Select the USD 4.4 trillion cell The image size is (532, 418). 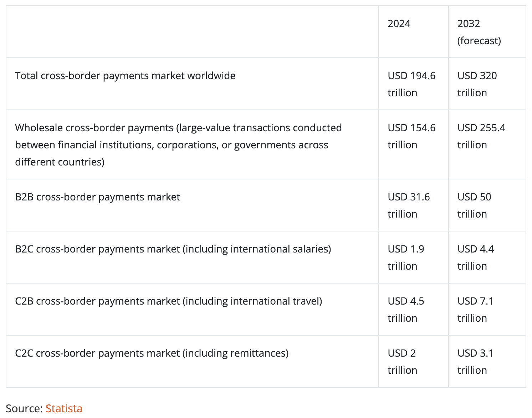(475, 258)
